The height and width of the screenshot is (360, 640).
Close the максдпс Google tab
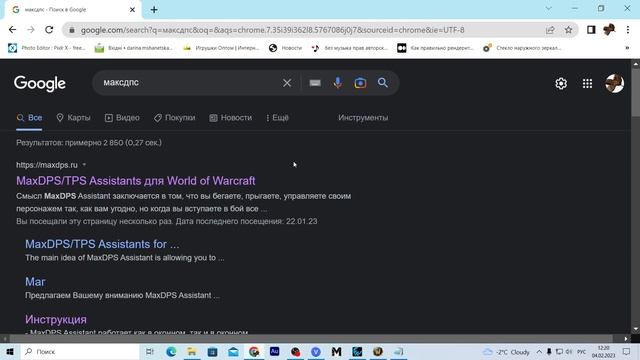pyautogui.click(x=132, y=10)
